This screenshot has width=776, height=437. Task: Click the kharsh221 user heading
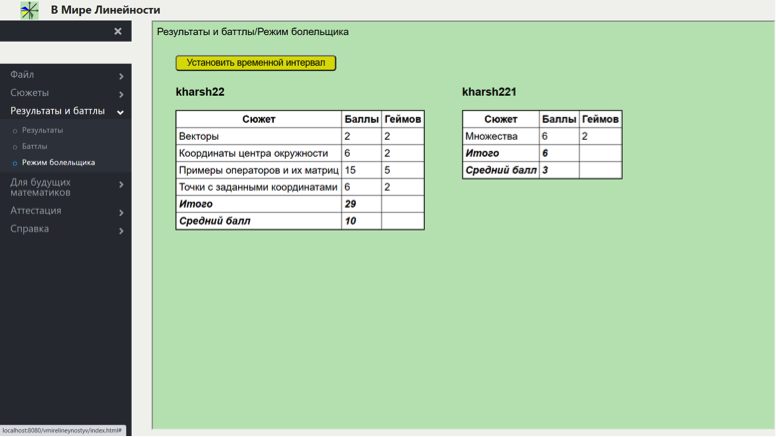click(x=489, y=92)
